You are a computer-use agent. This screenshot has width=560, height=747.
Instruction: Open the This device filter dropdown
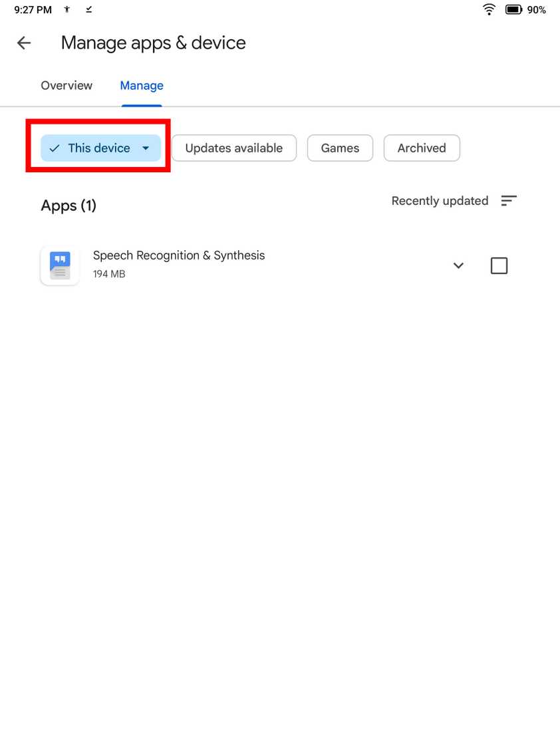click(x=100, y=148)
